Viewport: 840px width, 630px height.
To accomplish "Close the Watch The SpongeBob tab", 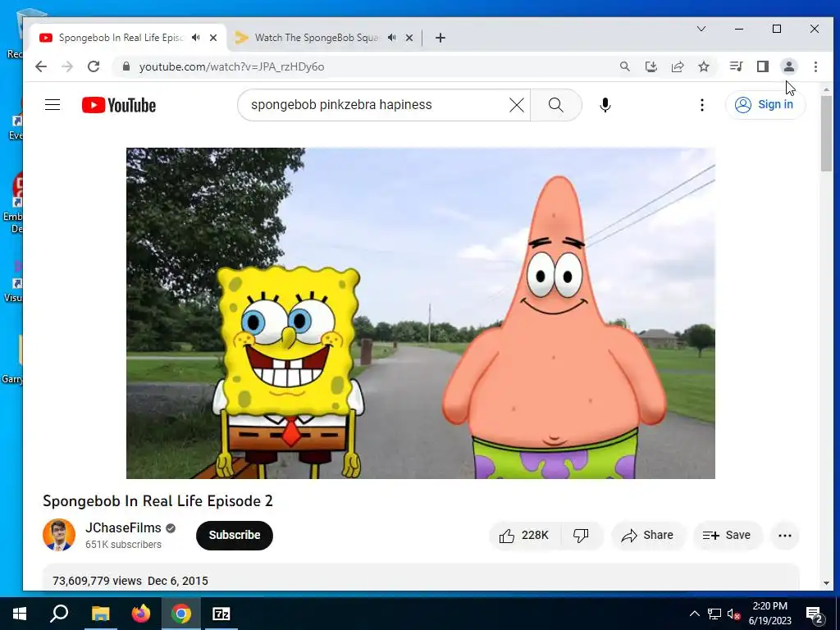I will (x=409, y=38).
